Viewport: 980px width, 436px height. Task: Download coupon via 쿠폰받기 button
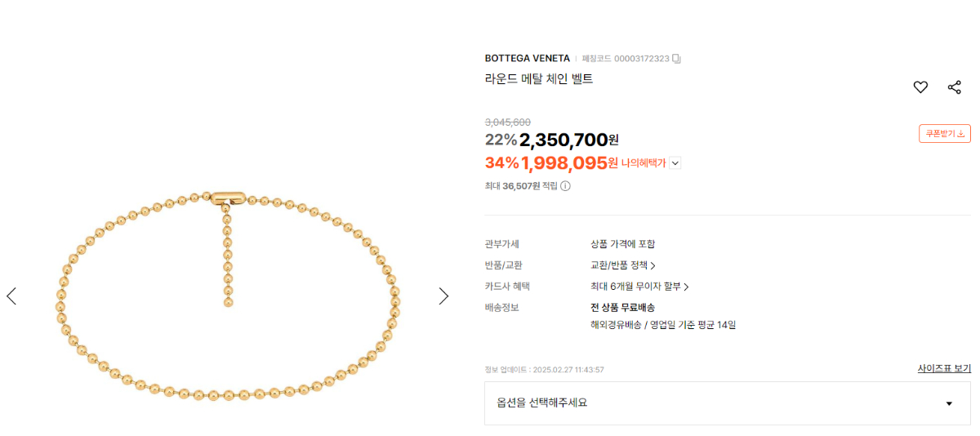pyautogui.click(x=944, y=133)
